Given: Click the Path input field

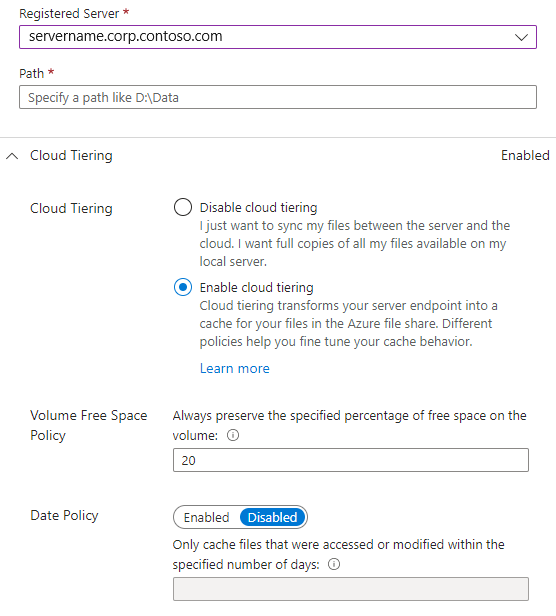Looking at the screenshot, I should coord(278,97).
